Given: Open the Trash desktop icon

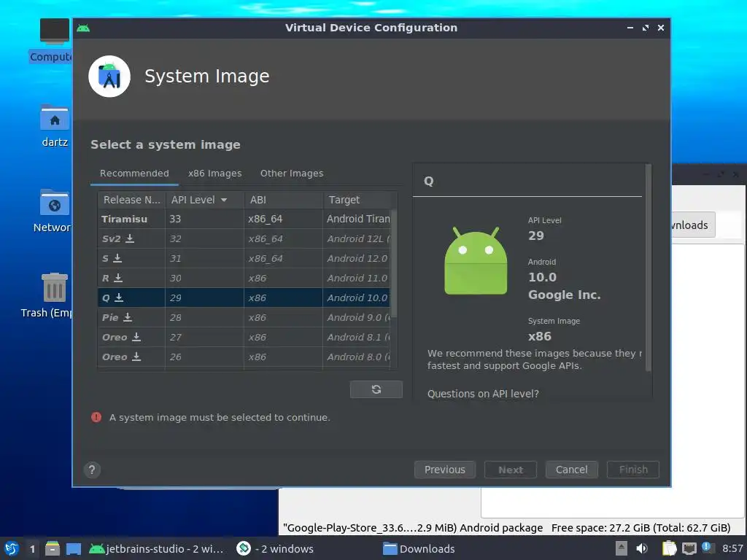Looking at the screenshot, I should coord(54,287).
